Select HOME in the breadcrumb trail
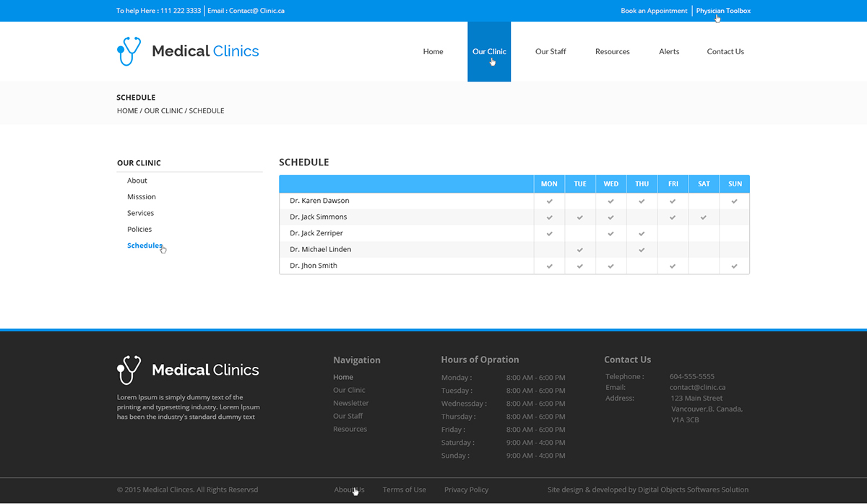Viewport: 867px width, 504px height. click(127, 110)
